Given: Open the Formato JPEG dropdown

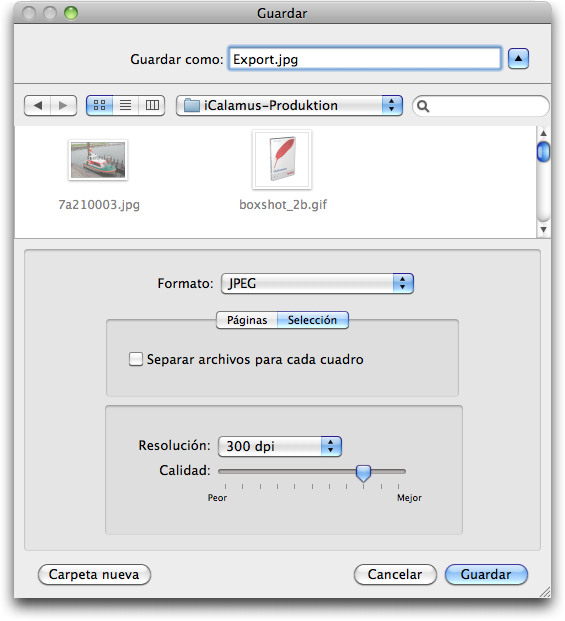Looking at the screenshot, I should 318,283.
